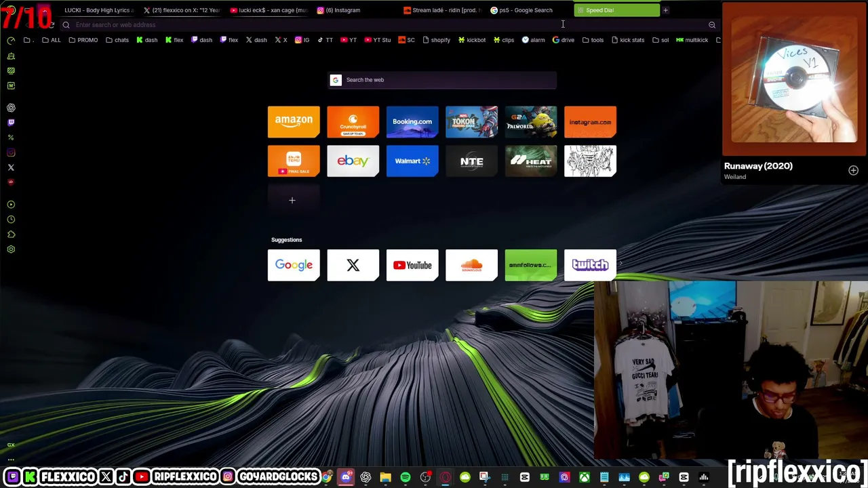This screenshot has width=868, height=488.
Task: Click the search magnifier at address bar's right end
Action: point(712,25)
